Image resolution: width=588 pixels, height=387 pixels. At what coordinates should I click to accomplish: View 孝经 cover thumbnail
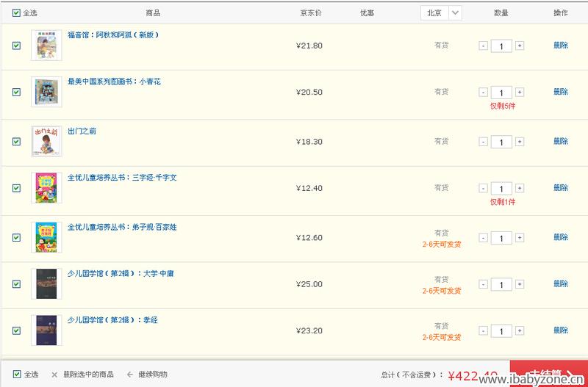pos(46,330)
